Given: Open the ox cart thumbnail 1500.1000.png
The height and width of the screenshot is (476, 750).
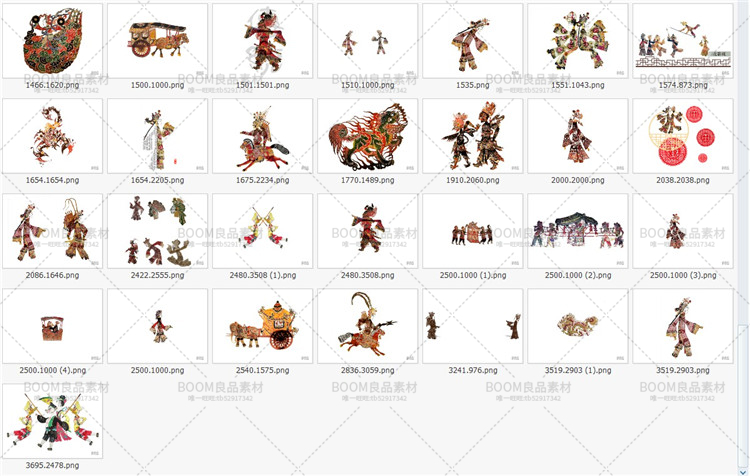Looking at the screenshot, I should 157,41.
